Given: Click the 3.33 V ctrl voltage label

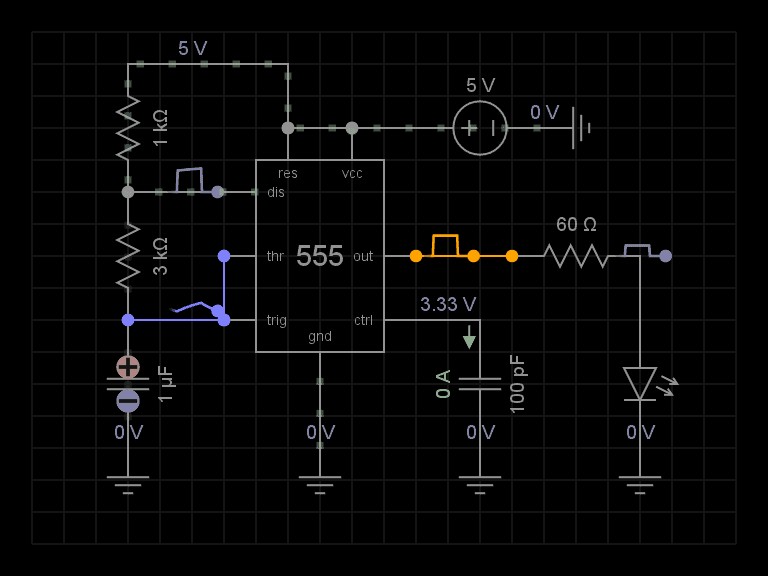Looking at the screenshot, I should click(448, 304).
